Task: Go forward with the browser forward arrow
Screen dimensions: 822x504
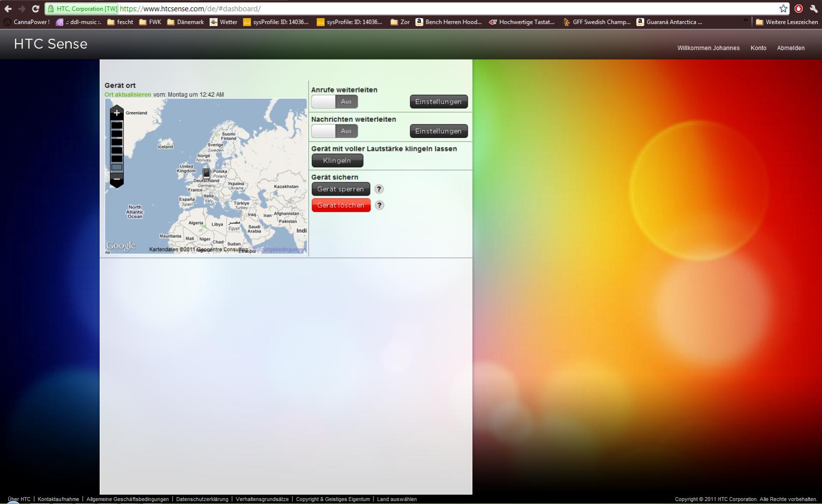Action: click(22, 9)
